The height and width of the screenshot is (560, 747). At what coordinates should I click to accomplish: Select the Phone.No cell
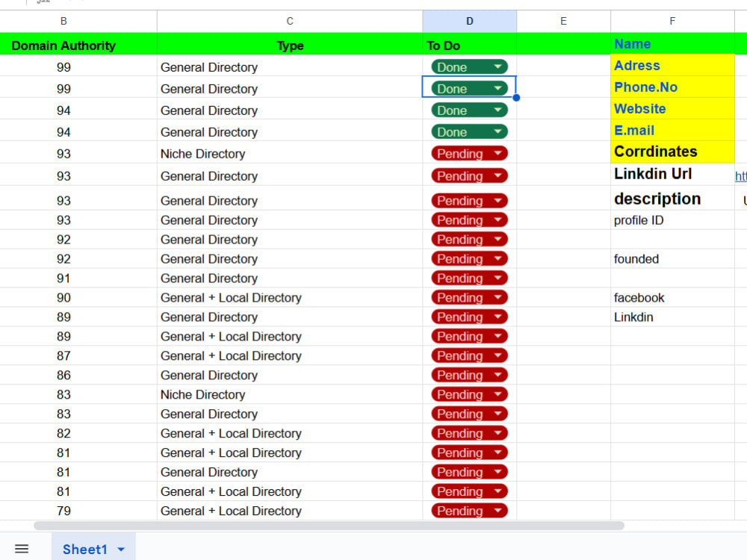pos(672,87)
